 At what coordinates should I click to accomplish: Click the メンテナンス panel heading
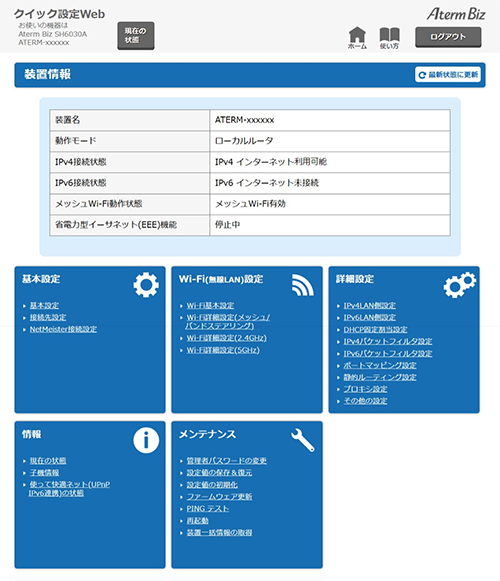207,434
